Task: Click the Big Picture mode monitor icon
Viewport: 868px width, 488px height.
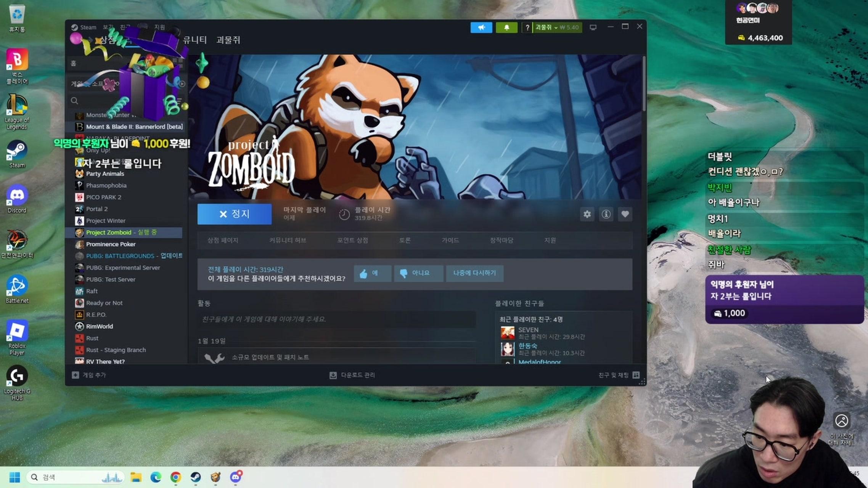Action: pos(593,27)
